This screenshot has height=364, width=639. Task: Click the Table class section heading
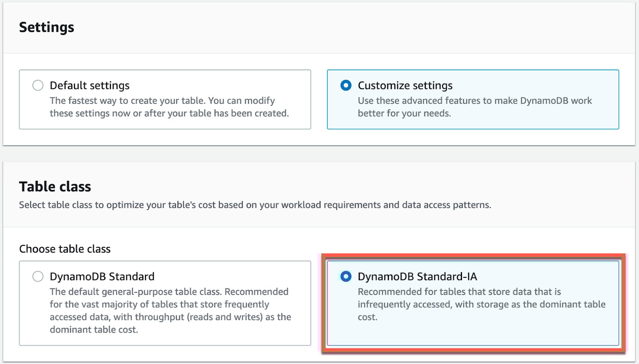pyautogui.click(x=54, y=186)
